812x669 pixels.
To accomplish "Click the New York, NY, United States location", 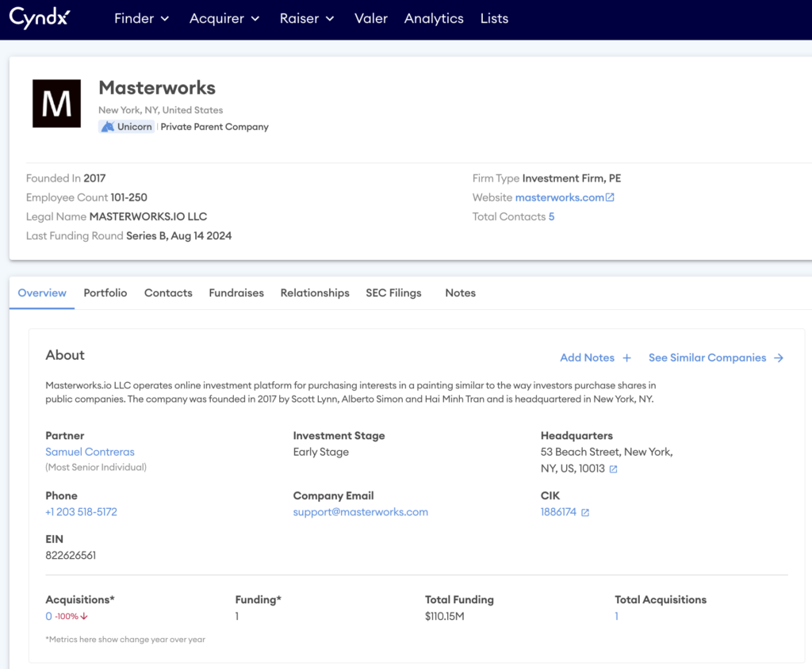I will click(160, 110).
